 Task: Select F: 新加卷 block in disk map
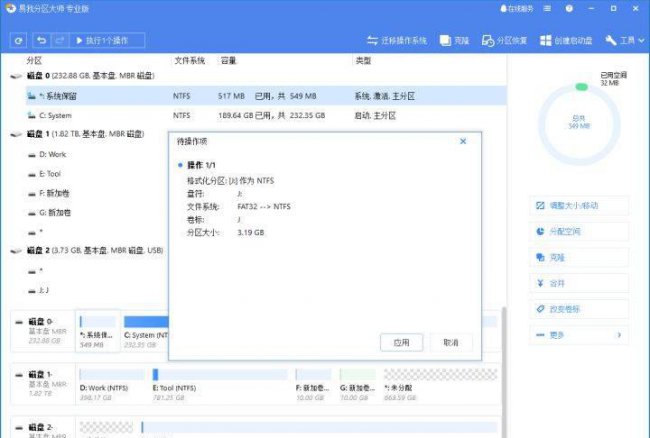(x=313, y=385)
